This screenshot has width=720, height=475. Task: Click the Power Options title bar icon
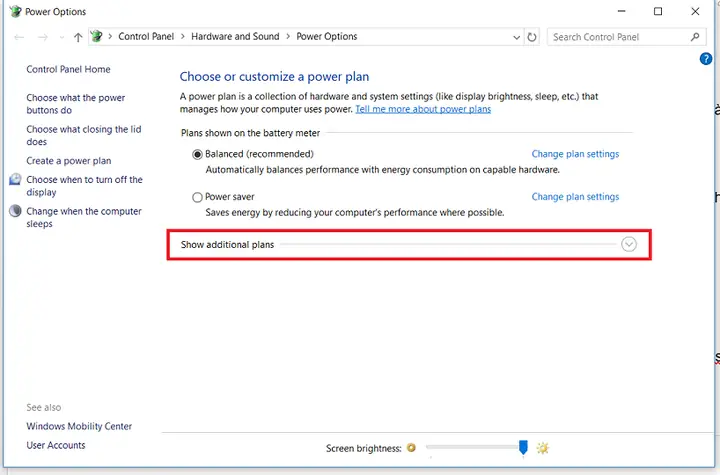click(x=16, y=11)
